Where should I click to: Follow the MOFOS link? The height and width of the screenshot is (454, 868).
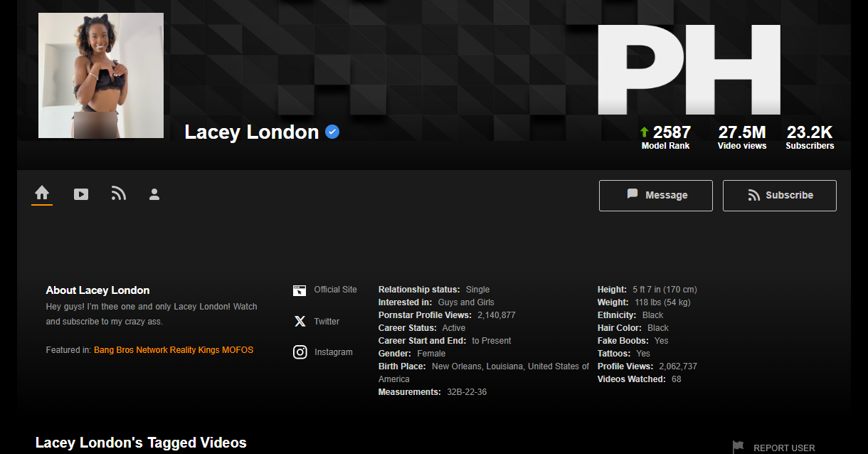click(238, 350)
